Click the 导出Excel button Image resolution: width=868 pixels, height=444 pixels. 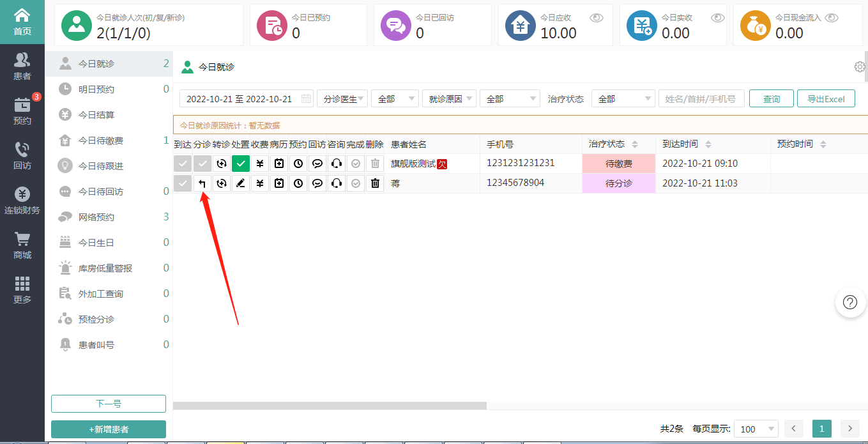(826, 98)
